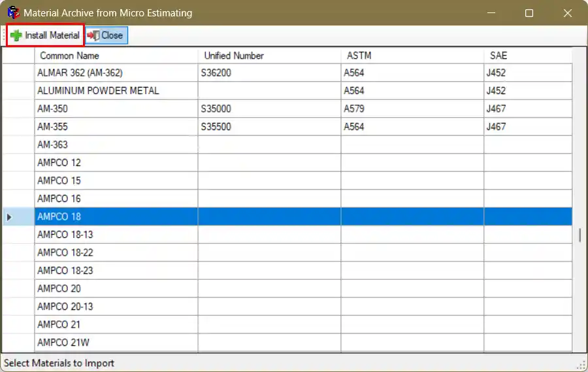
Task: Click the row header of AMPCO 20
Action: coord(18,289)
